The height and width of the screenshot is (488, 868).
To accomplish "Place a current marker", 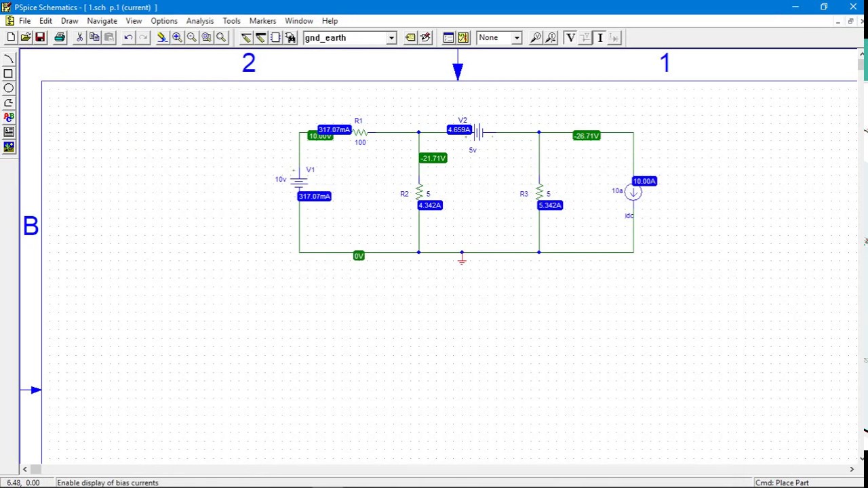I will (x=551, y=38).
